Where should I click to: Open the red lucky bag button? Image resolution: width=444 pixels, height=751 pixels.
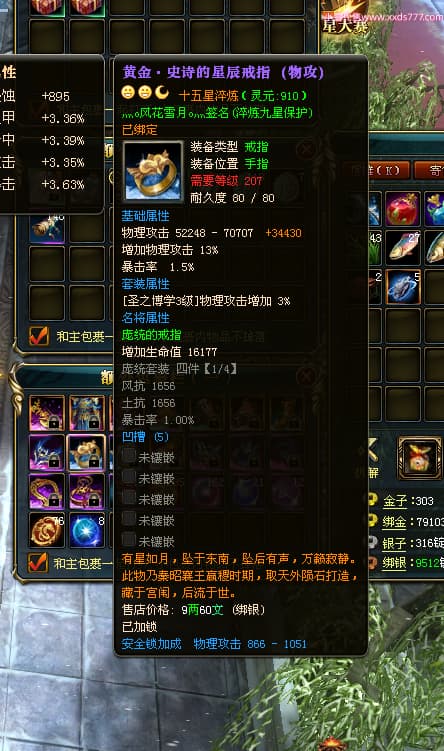click(x=420, y=457)
